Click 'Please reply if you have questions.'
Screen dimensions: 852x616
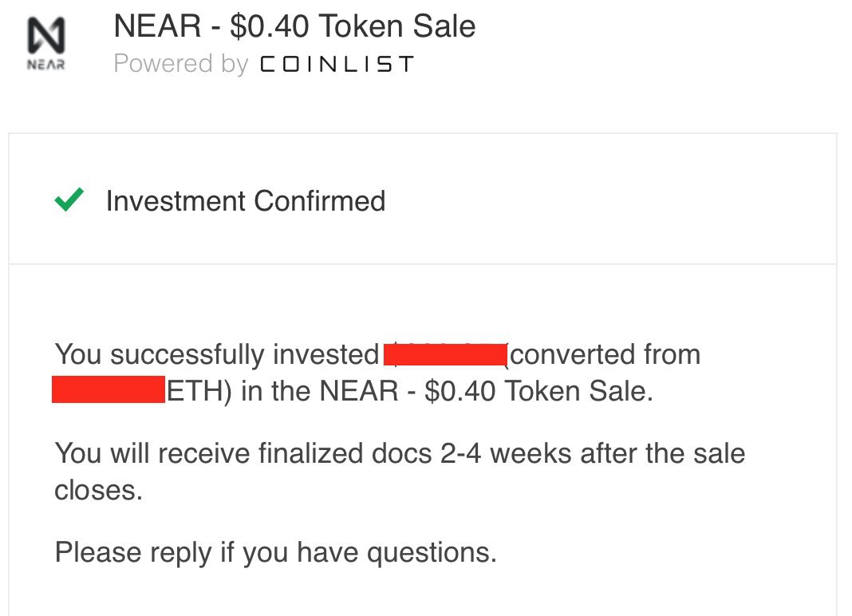276,553
